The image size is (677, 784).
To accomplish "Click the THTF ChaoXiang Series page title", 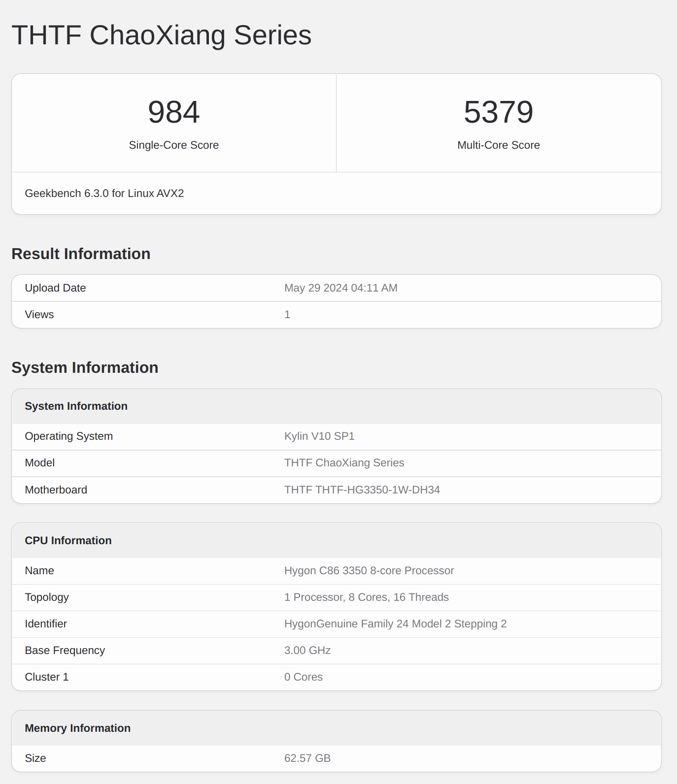I will pyautogui.click(x=161, y=35).
